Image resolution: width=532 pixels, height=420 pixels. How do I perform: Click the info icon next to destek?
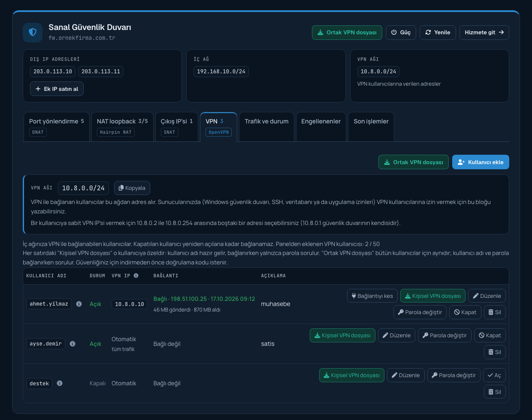pyautogui.click(x=60, y=383)
